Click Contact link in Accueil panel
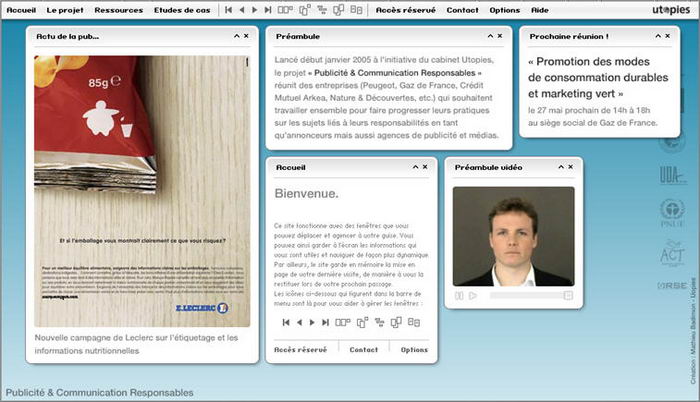Screen dimensions: 700x402 click(364, 350)
